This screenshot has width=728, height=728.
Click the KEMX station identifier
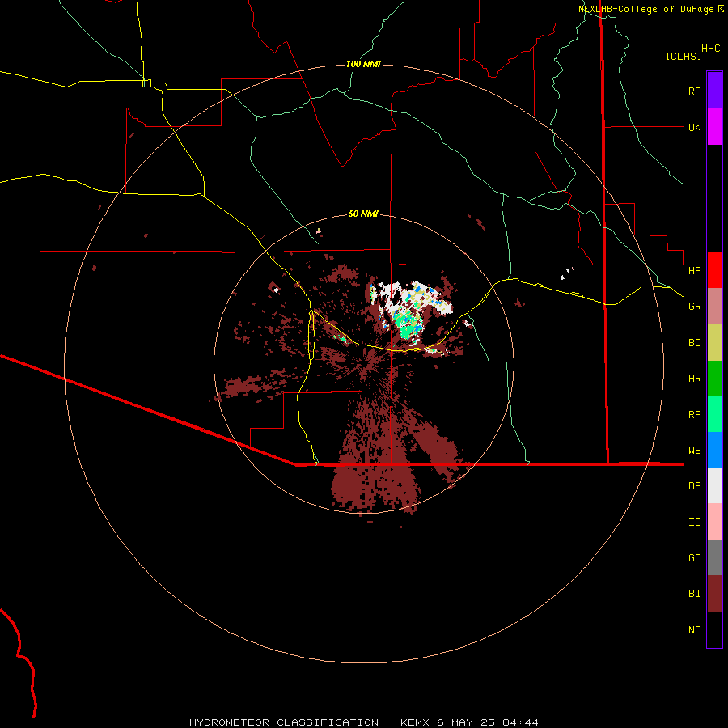416,722
